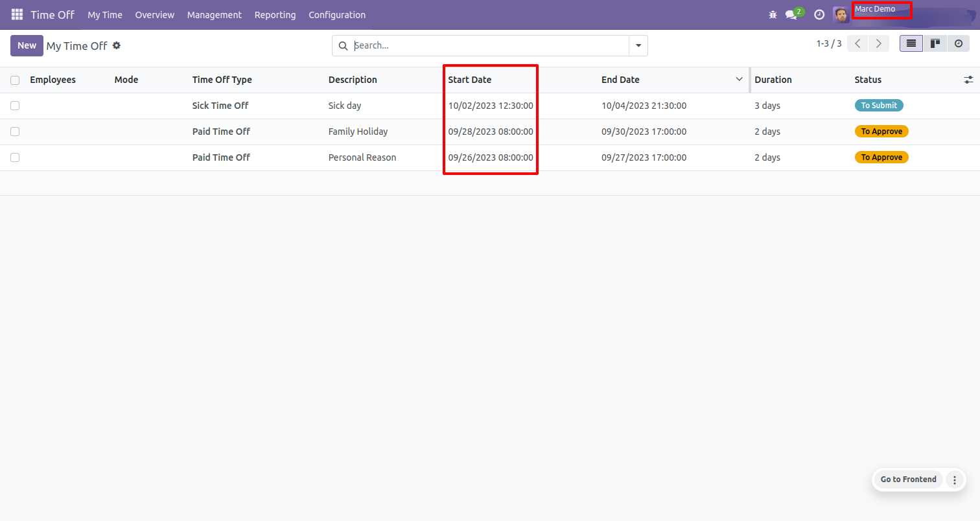Open the Marc Demo user menu
This screenshot has width=980, height=521.
click(875, 9)
